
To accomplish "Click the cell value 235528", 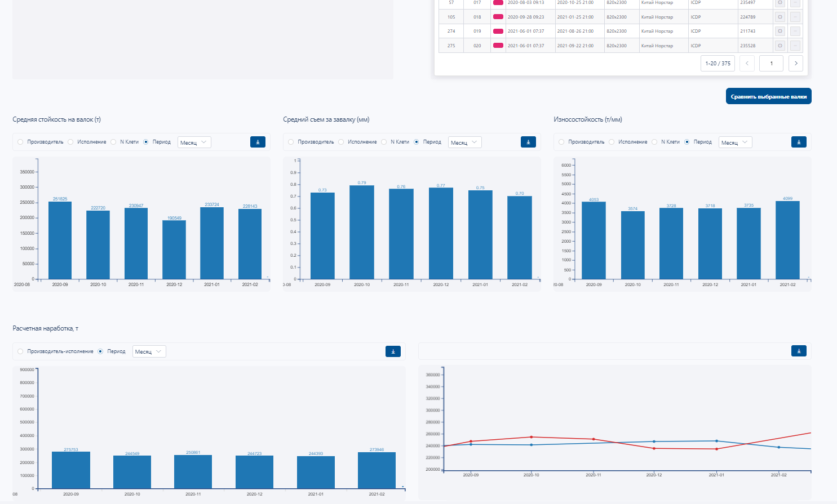I will coord(748,46).
